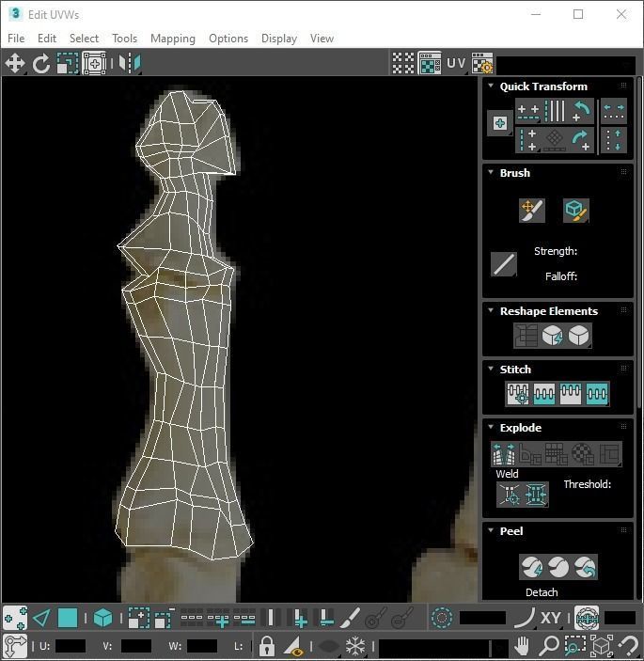
Task: Enable Vertex sub-object mode
Action: (x=15, y=618)
